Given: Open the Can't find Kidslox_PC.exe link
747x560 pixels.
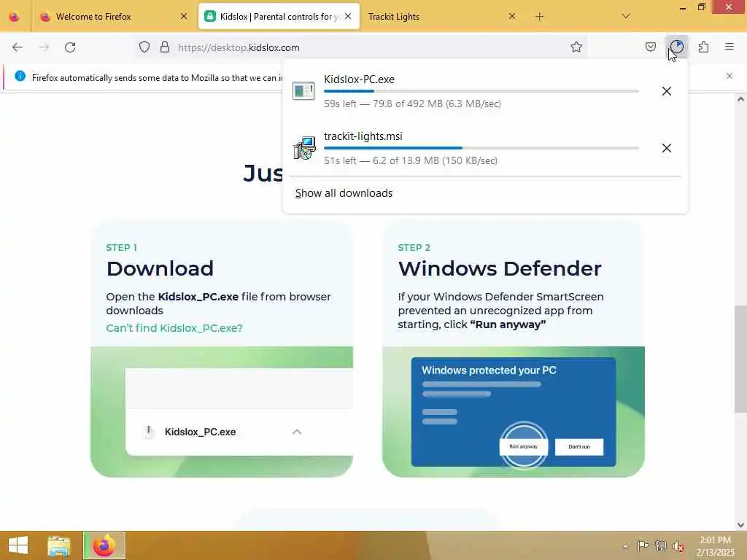Looking at the screenshot, I should (x=174, y=328).
